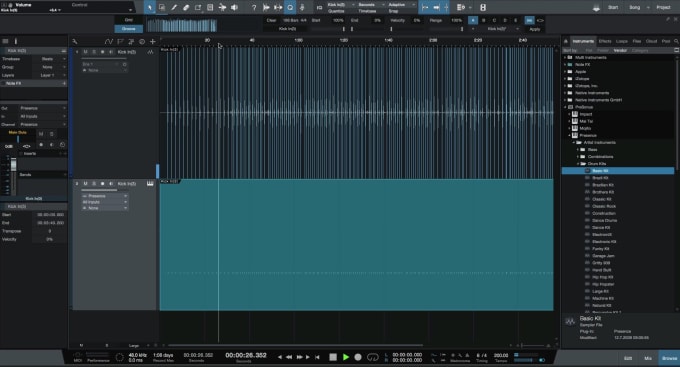Screen dimensions: 680x367
Task: Switch browser to Effects tab
Action: [x=605, y=41]
